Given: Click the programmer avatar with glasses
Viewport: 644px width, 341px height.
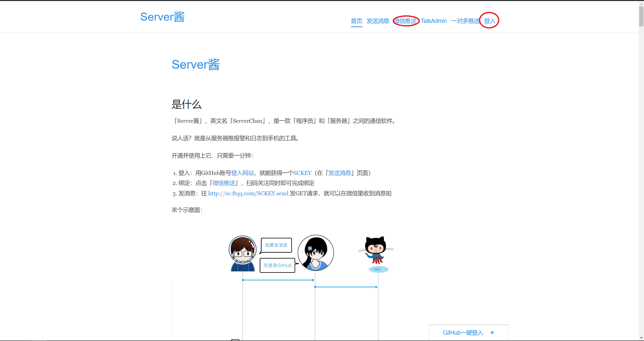Looking at the screenshot, I should (x=243, y=253).
